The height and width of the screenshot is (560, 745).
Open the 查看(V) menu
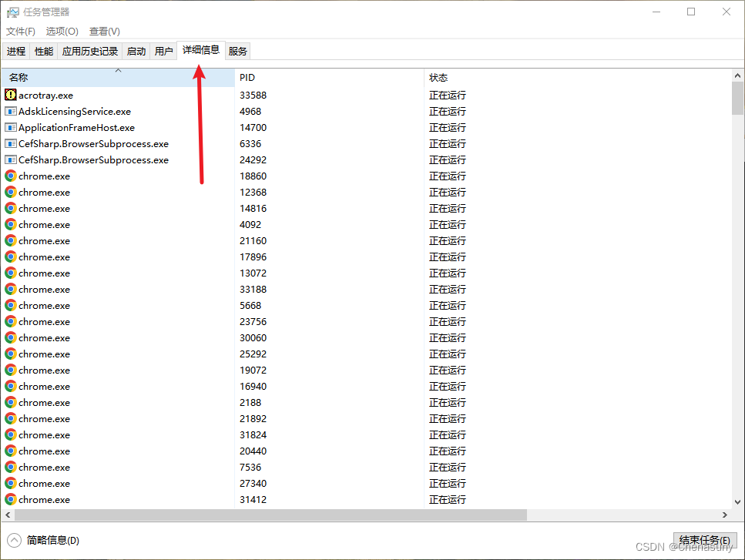(105, 32)
